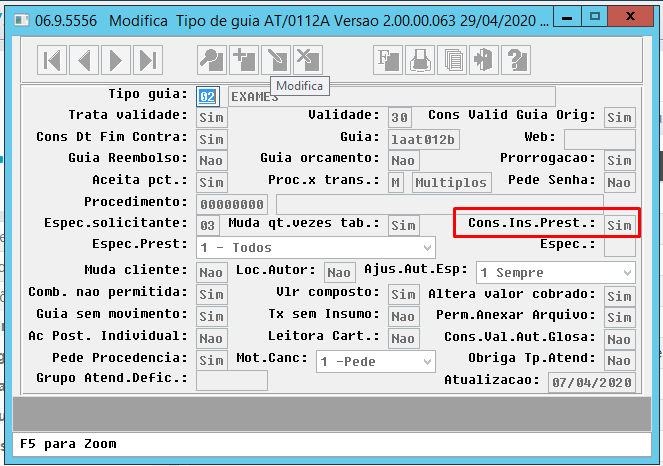Image resolution: width=663 pixels, height=466 pixels.
Task: Click Guia sem movimento 'Sim' field
Action: [x=212, y=317]
